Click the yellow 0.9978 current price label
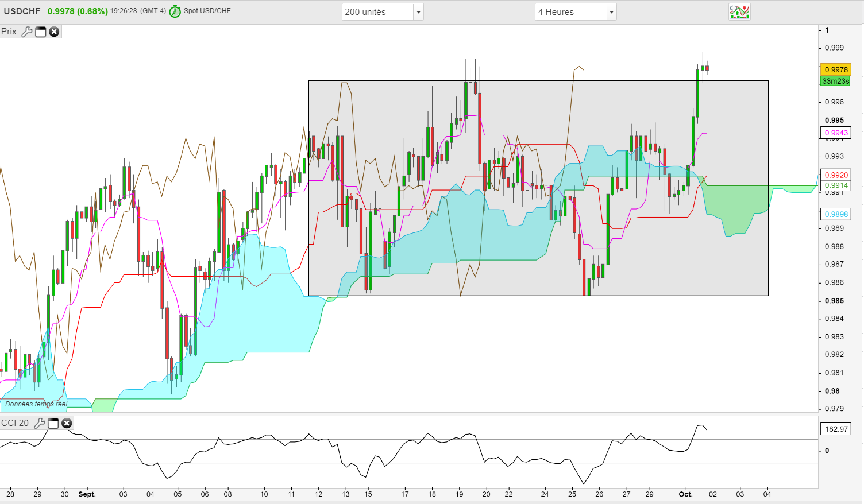The height and width of the screenshot is (504, 864). 836,69
